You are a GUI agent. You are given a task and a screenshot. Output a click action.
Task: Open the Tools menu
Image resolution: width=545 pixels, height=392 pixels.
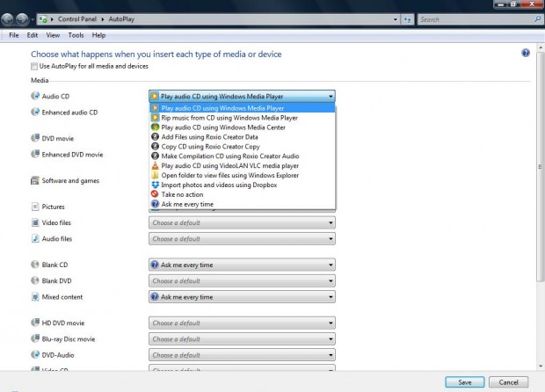pos(76,35)
